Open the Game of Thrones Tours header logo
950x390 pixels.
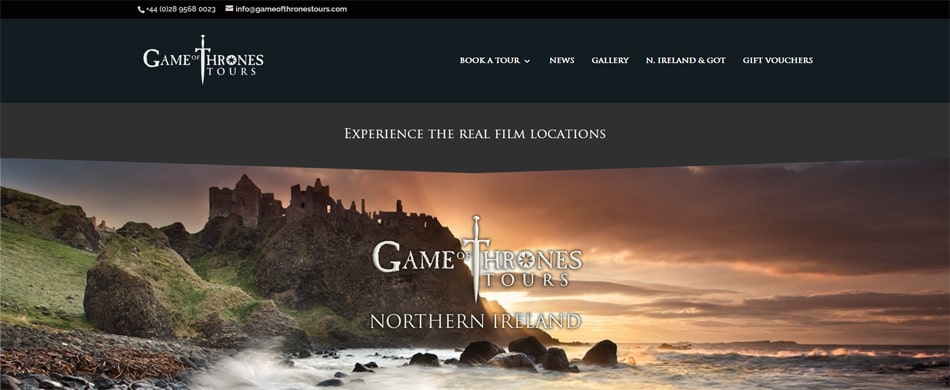click(204, 59)
